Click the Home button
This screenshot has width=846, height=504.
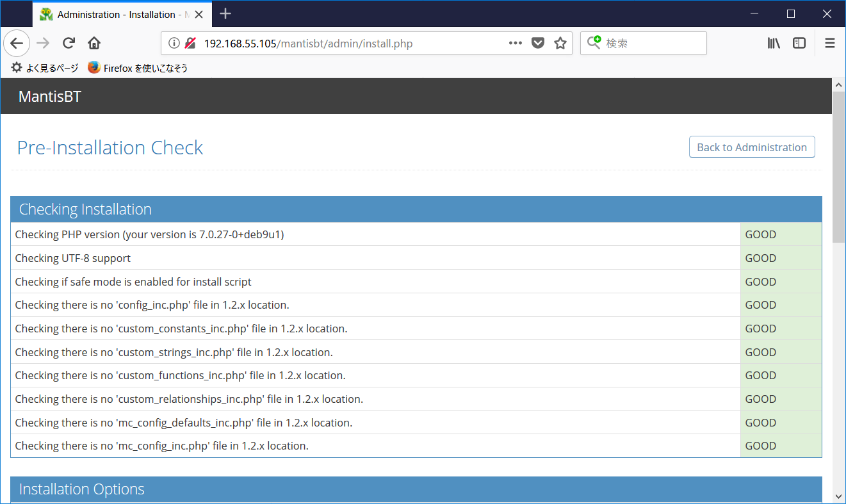(x=94, y=43)
